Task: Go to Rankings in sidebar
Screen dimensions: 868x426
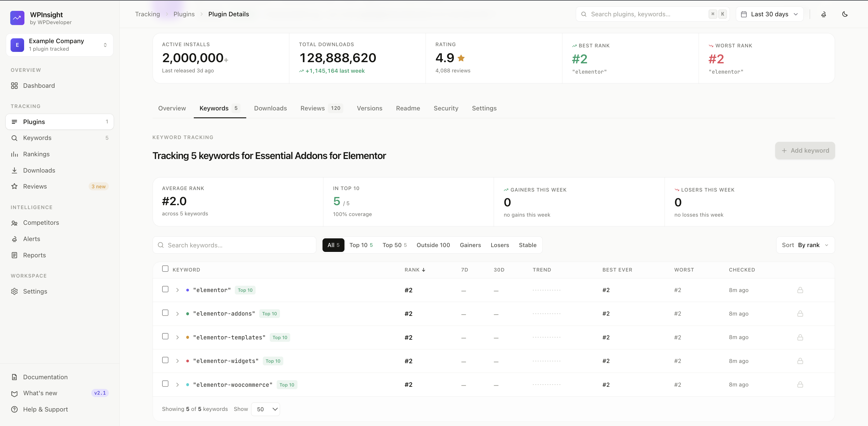Action: [60, 154]
